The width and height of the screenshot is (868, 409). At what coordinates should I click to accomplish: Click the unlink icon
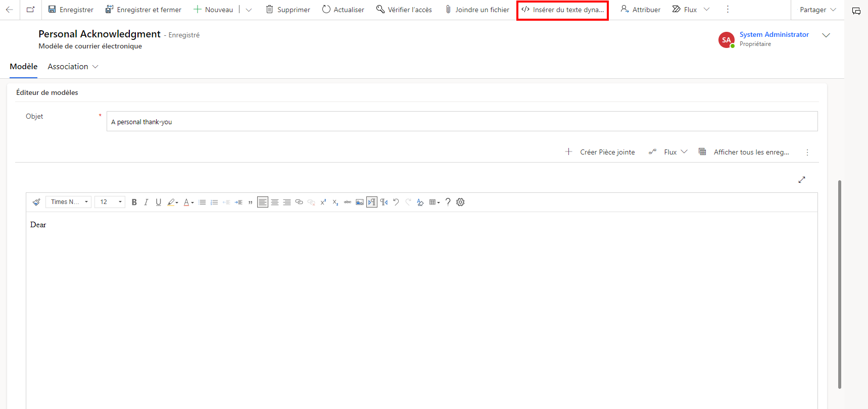click(x=311, y=202)
